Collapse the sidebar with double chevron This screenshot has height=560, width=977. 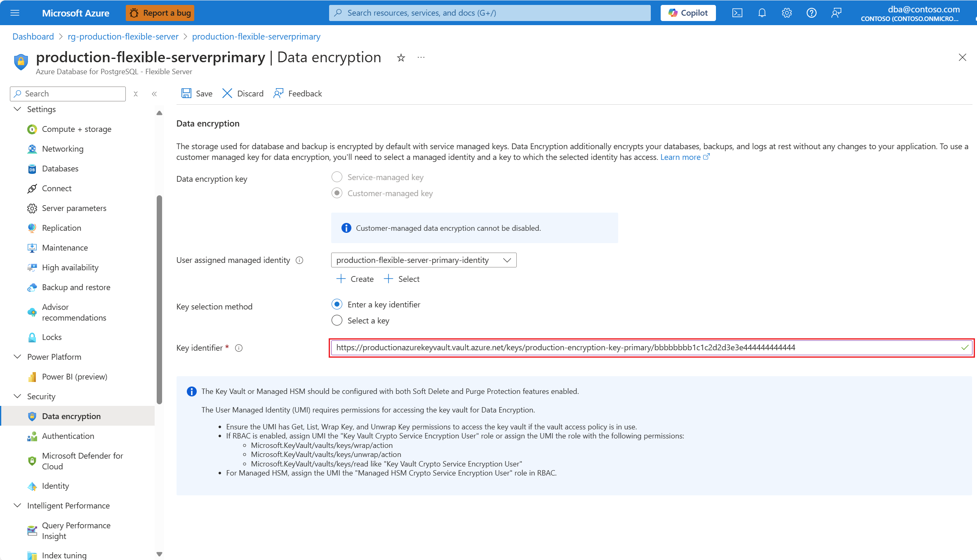154,94
